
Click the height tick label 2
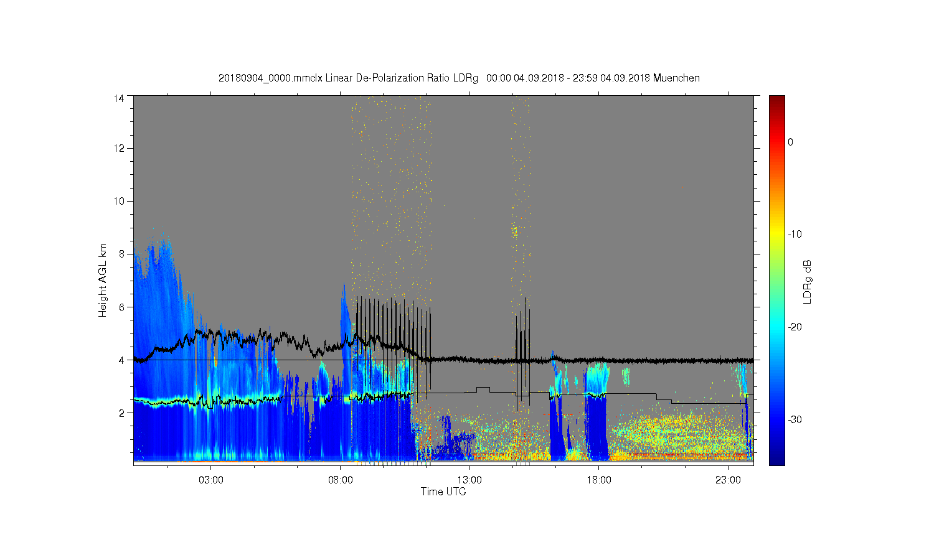click(121, 413)
